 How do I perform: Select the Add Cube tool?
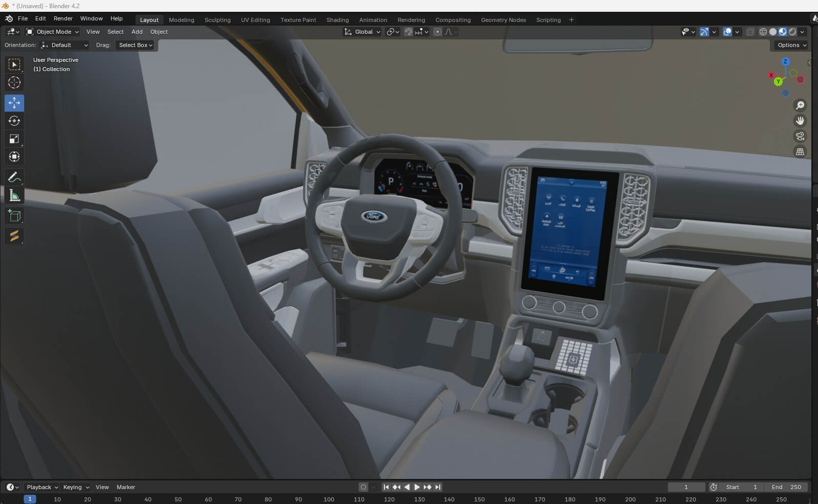[14, 216]
